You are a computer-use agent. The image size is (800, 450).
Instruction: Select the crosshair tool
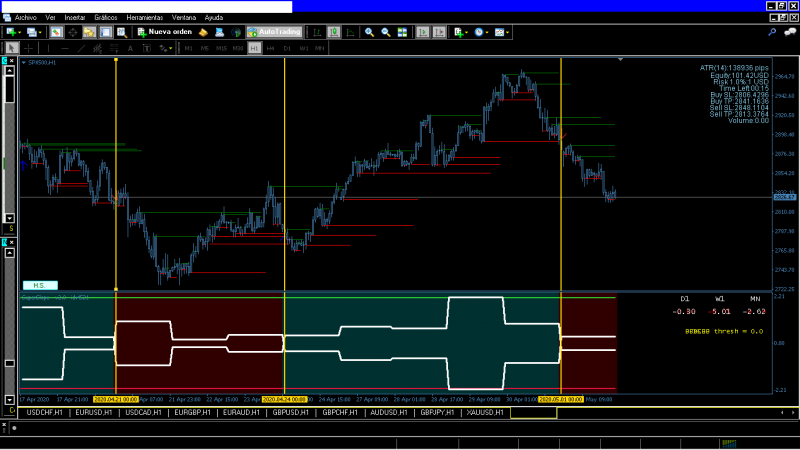[29, 48]
